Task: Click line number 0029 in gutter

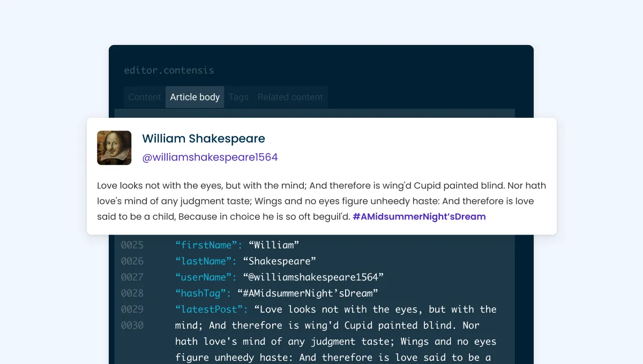Action: pos(132,309)
